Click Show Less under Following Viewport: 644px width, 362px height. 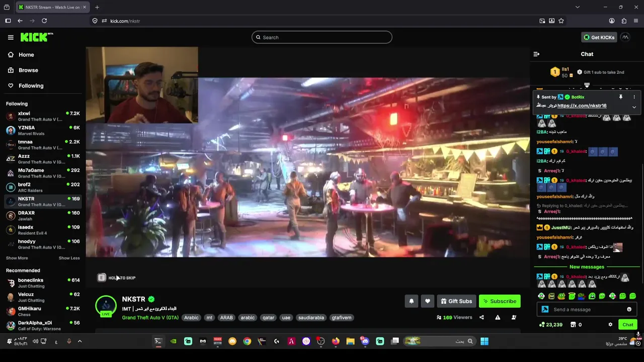point(69,258)
